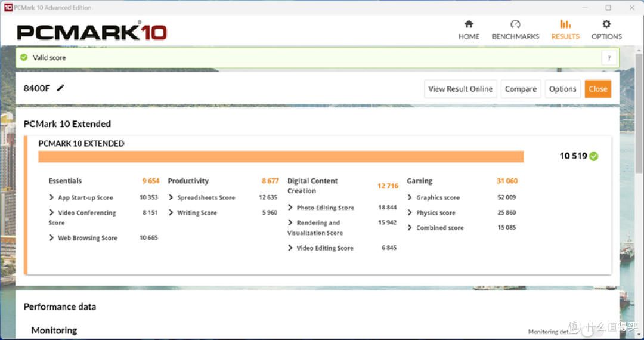The height and width of the screenshot is (340, 644).
Task: Expand Video Conferencing Score
Action: tap(51, 213)
